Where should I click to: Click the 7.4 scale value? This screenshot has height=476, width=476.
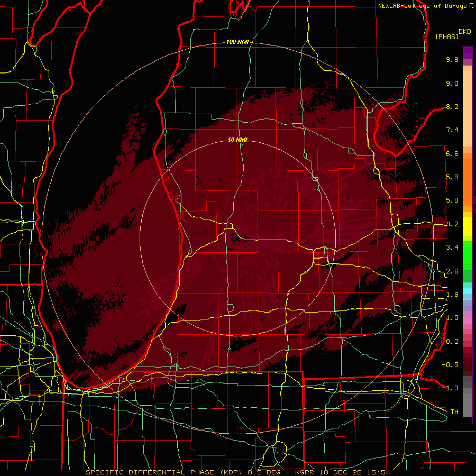[452, 130]
